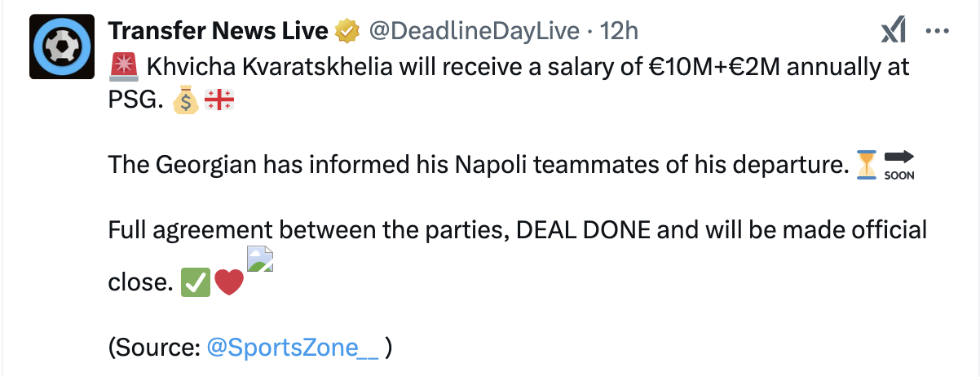
Task: Click the Transfer News Live display name
Action: 219,31
